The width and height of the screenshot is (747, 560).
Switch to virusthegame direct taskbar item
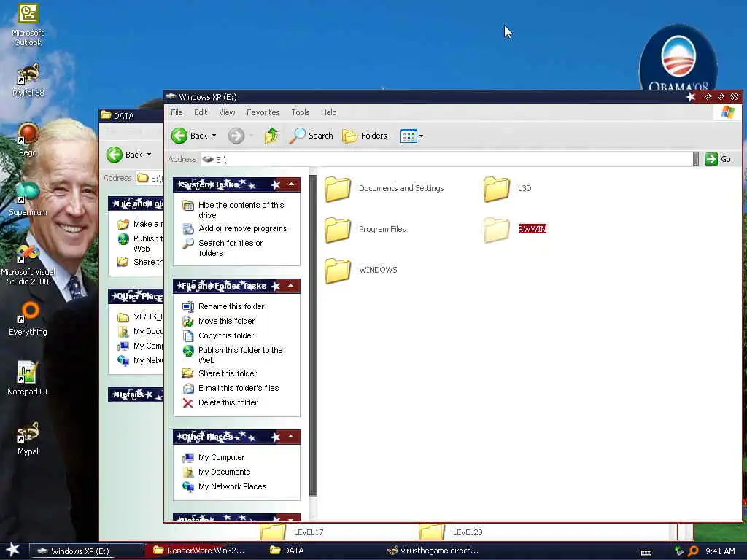[433, 551]
